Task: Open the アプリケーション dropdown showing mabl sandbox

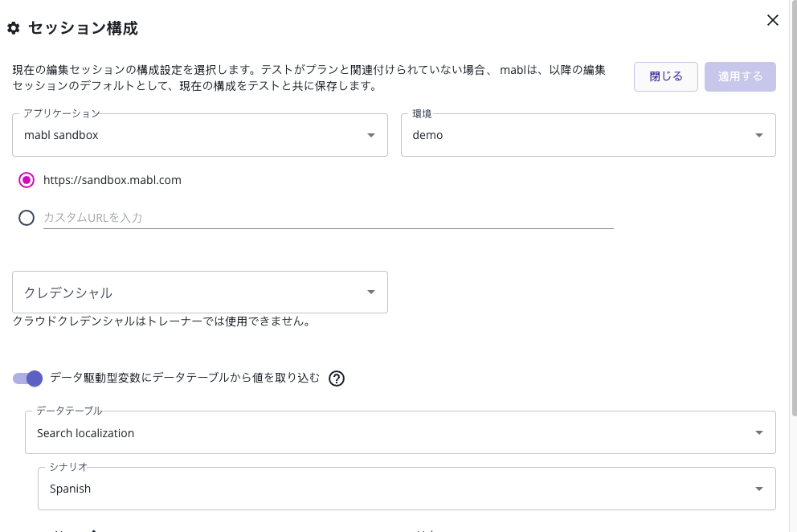Action: (x=200, y=135)
